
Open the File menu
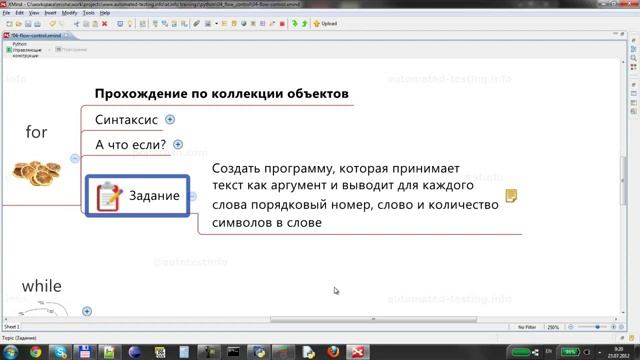[6, 13]
